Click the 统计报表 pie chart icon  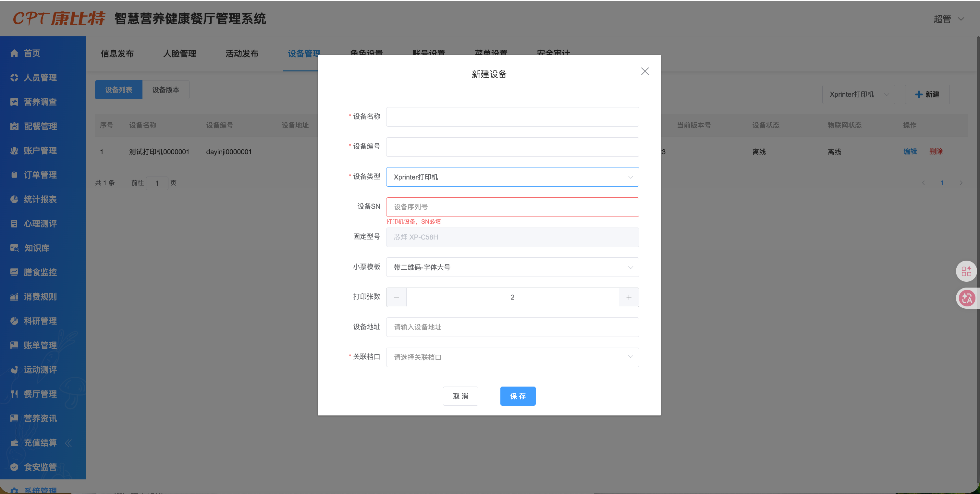point(14,199)
